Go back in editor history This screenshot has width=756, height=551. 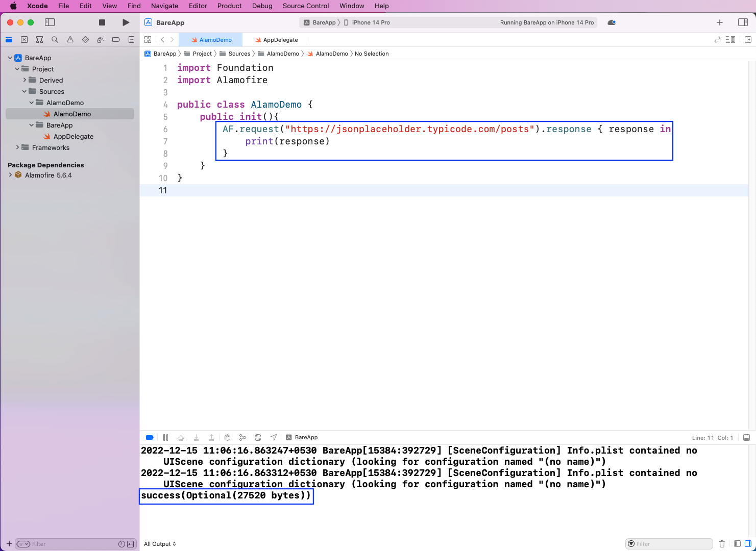tap(162, 40)
